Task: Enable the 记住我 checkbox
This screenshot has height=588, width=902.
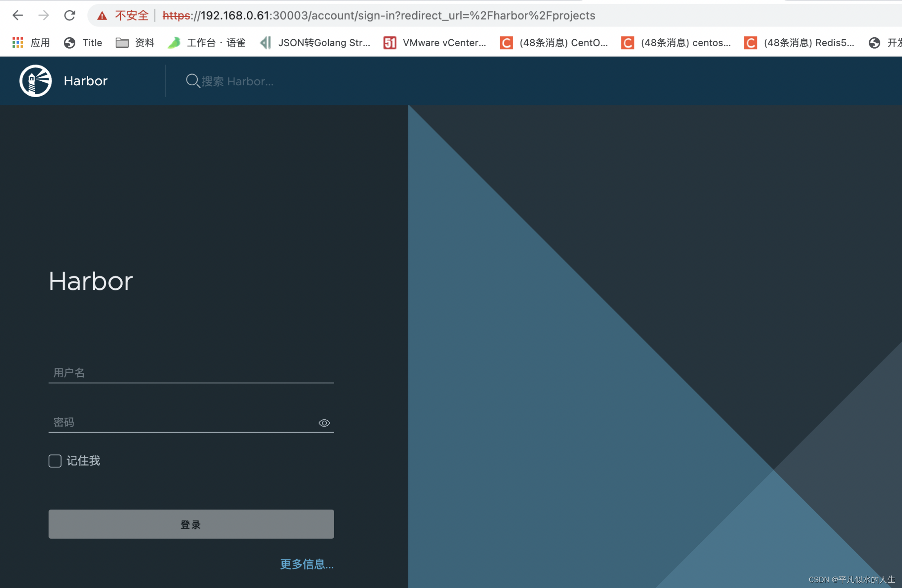Action: [55, 461]
